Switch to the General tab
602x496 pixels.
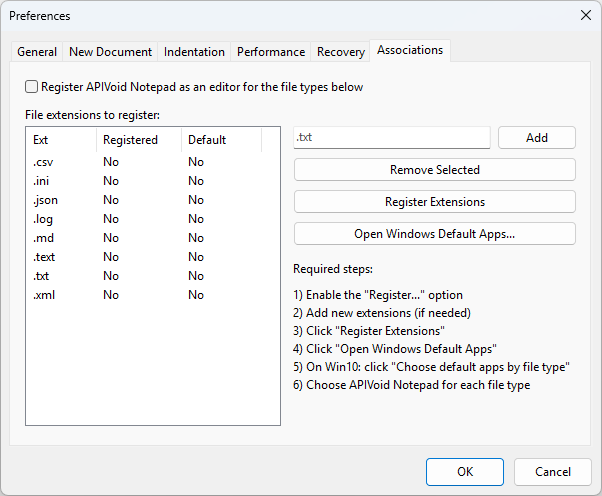coord(37,52)
